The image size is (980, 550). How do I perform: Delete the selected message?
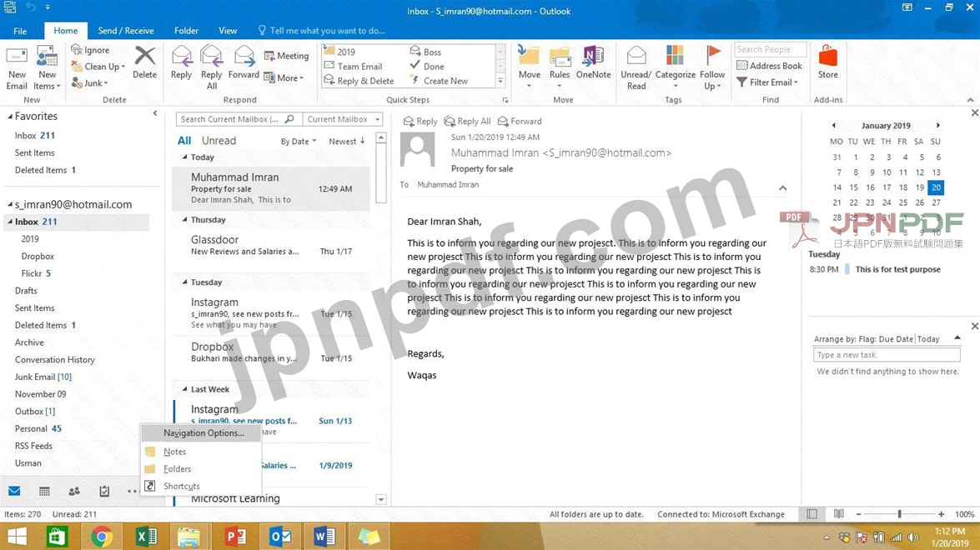pyautogui.click(x=144, y=62)
